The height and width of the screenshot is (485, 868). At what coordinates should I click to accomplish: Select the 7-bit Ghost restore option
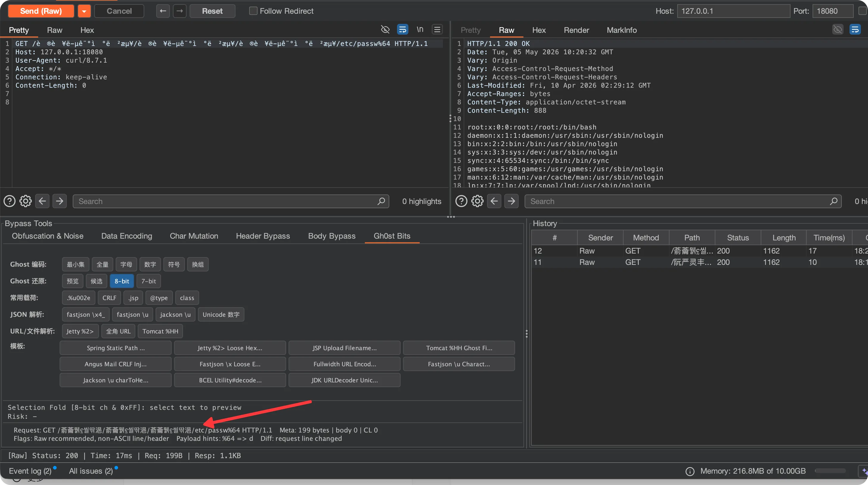(149, 281)
